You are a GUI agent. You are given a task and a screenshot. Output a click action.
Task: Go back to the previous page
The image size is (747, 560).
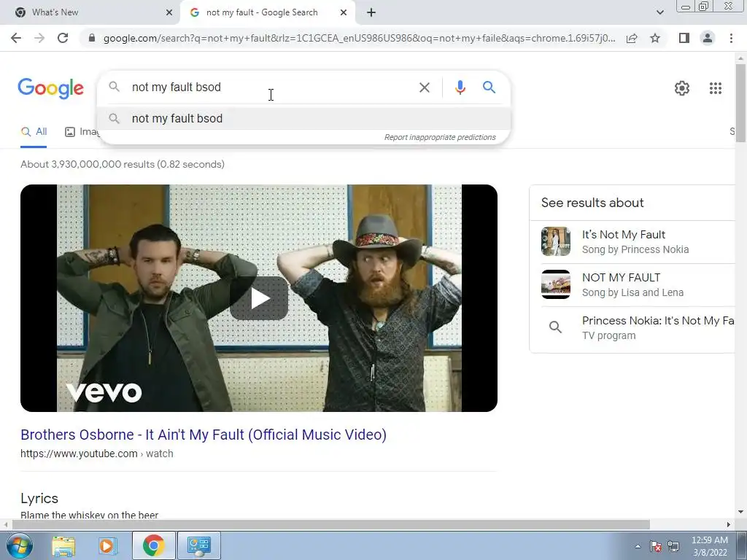[x=16, y=38]
